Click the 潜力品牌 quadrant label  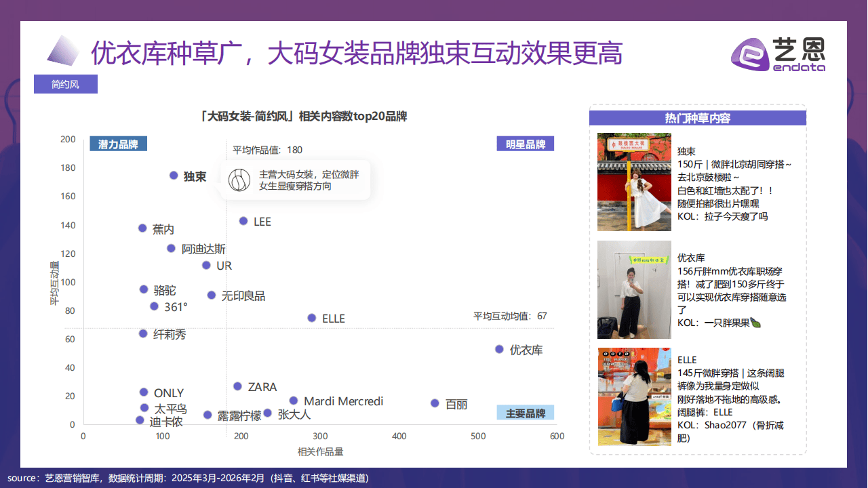[118, 144]
